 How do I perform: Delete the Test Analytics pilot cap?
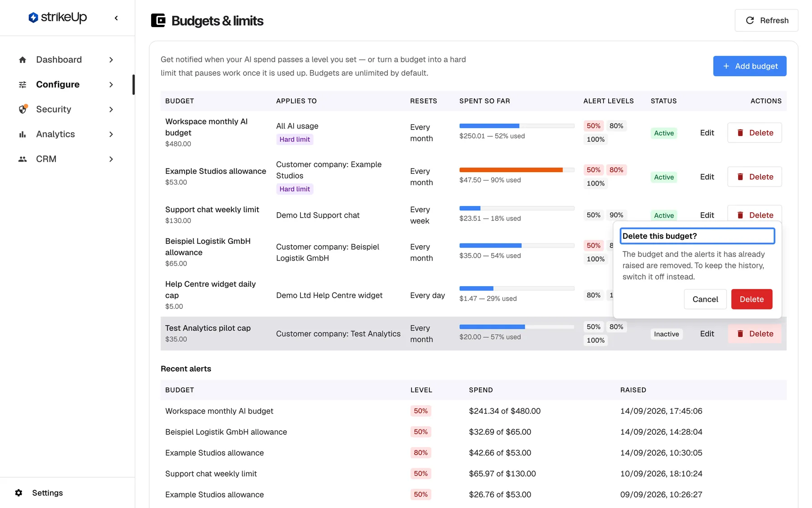click(755, 334)
